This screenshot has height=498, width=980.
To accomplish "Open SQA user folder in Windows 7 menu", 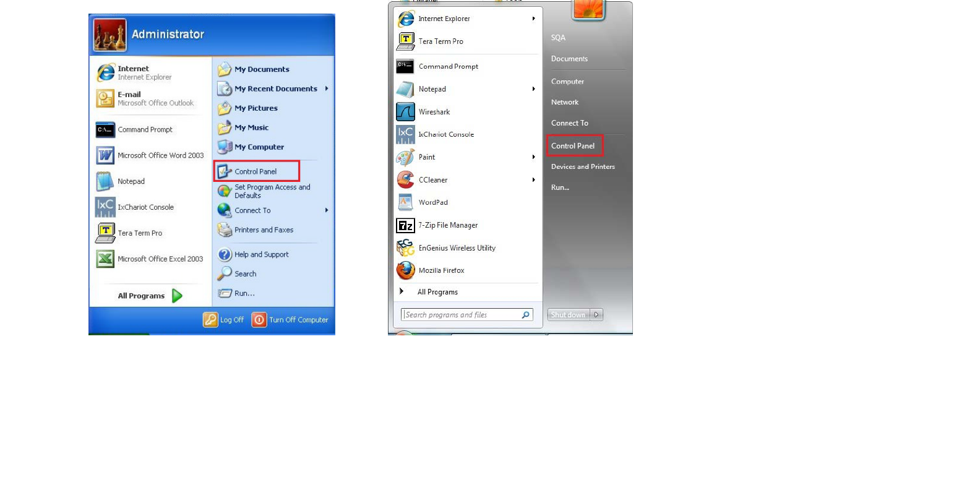I will point(558,38).
